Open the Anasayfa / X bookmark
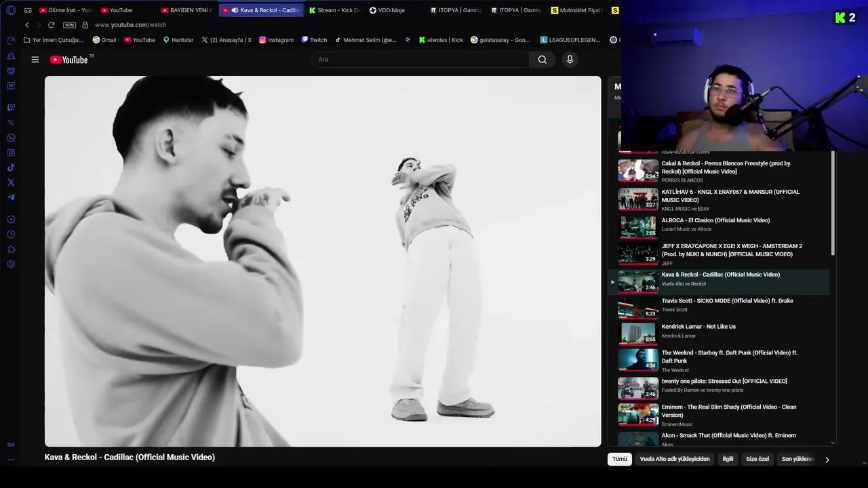The image size is (868, 488). point(226,40)
